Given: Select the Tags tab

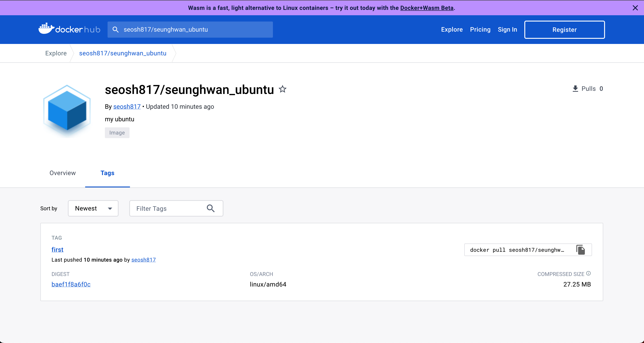Looking at the screenshot, I should [x=107, y=173].
